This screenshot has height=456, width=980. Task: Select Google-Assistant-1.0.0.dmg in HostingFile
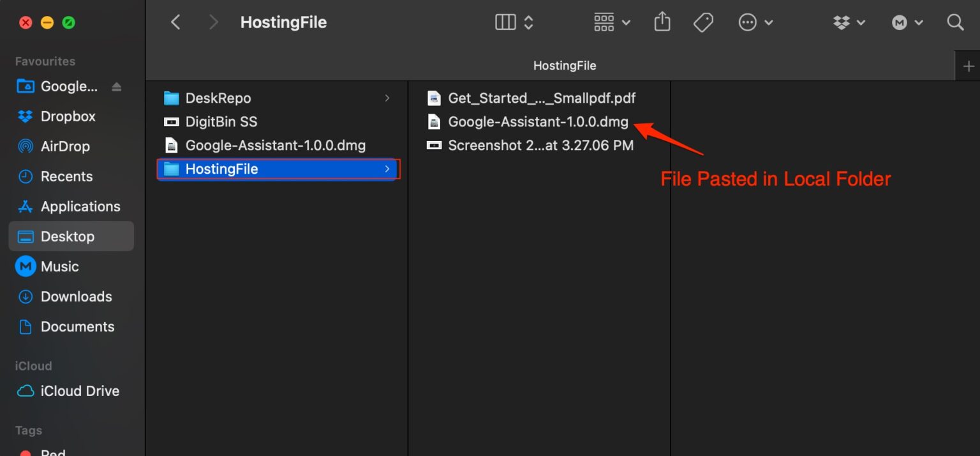click(x=537, y=121)
